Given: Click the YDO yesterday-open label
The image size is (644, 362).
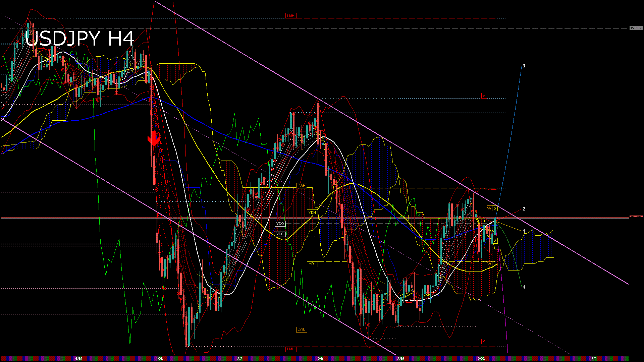Looking at the screenshot, I should pos(280,223).
